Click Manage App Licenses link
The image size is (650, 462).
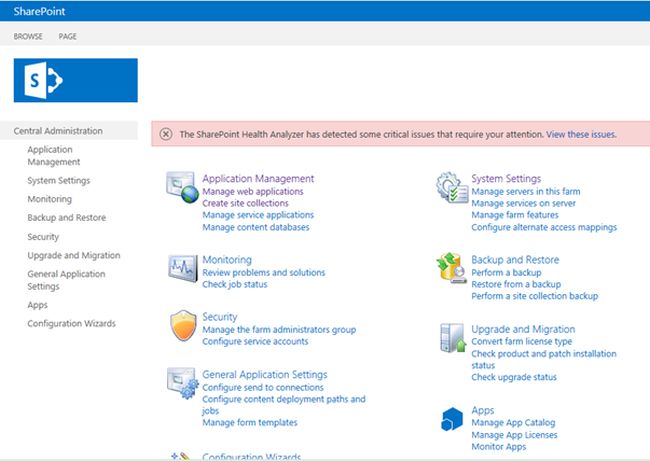tap(514, 435)
